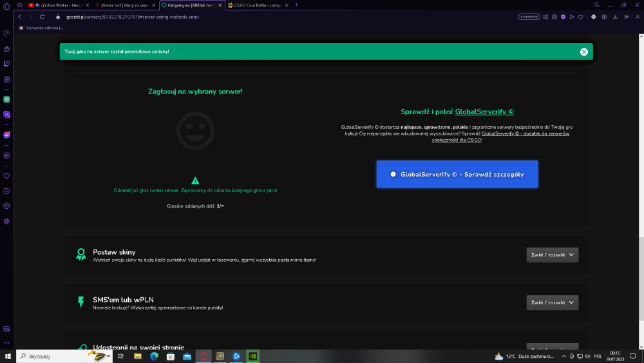
Task: Click the address bar URL gosetti.pl
Action: [133, 17]
